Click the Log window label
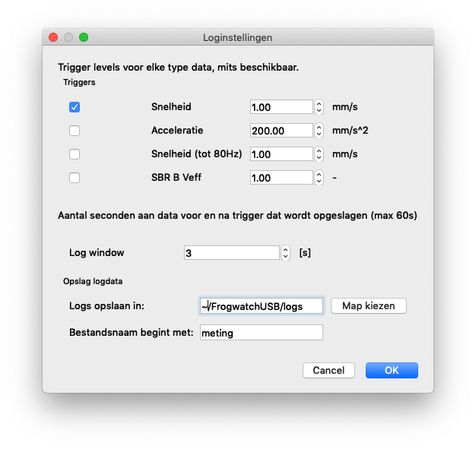Viewport: 476px width, 449px height. pos(97,253)
